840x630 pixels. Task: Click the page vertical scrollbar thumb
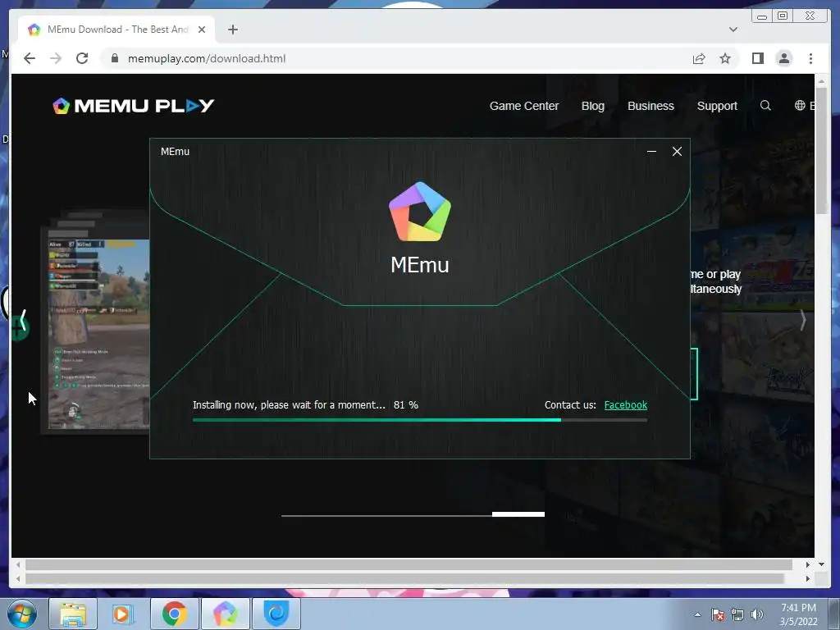[822, 151]
